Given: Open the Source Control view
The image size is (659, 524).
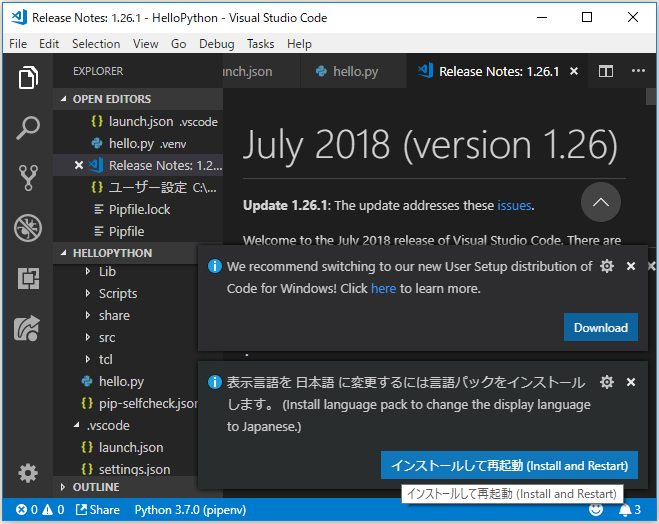Looking at the screenshot, I should (28, 178).
